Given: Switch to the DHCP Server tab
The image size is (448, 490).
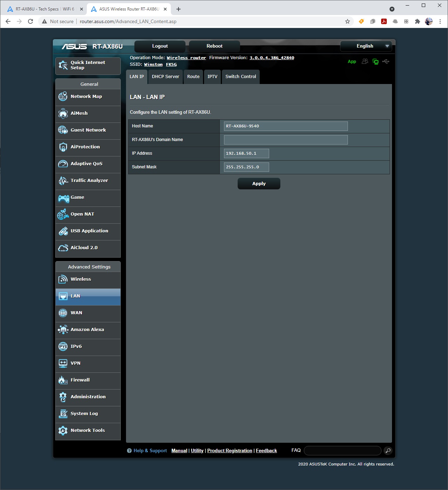Looking at the screenshot, I should (165, 77).
